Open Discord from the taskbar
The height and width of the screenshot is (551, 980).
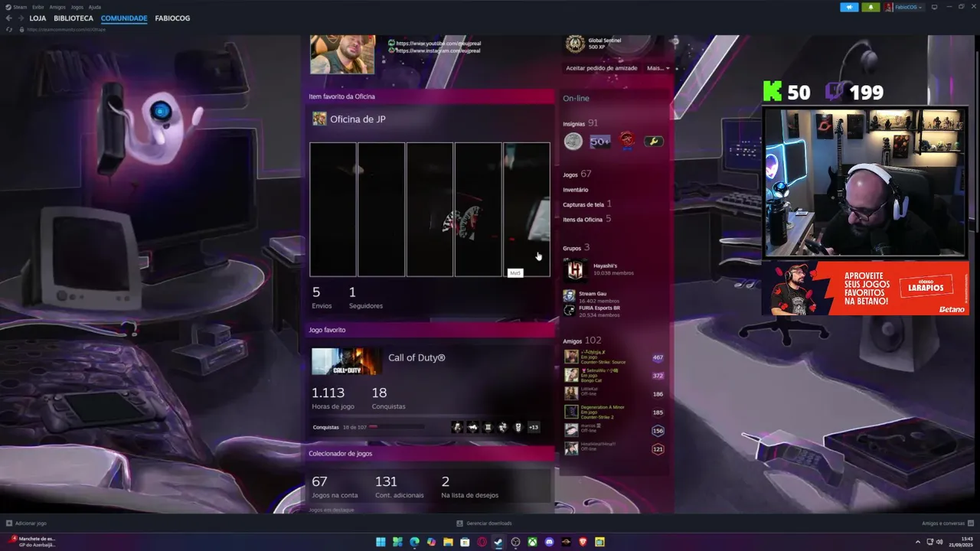pos(549,542)
